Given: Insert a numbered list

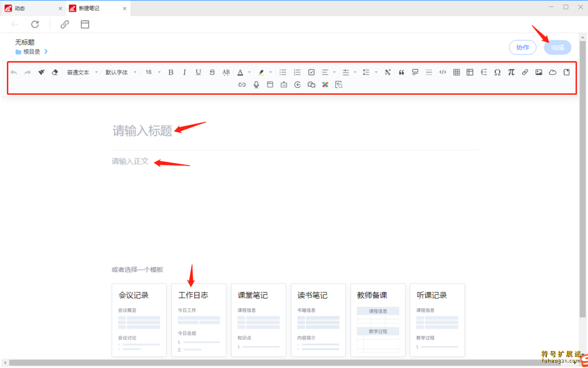Looking at the screenshot, I should [297, 72].
